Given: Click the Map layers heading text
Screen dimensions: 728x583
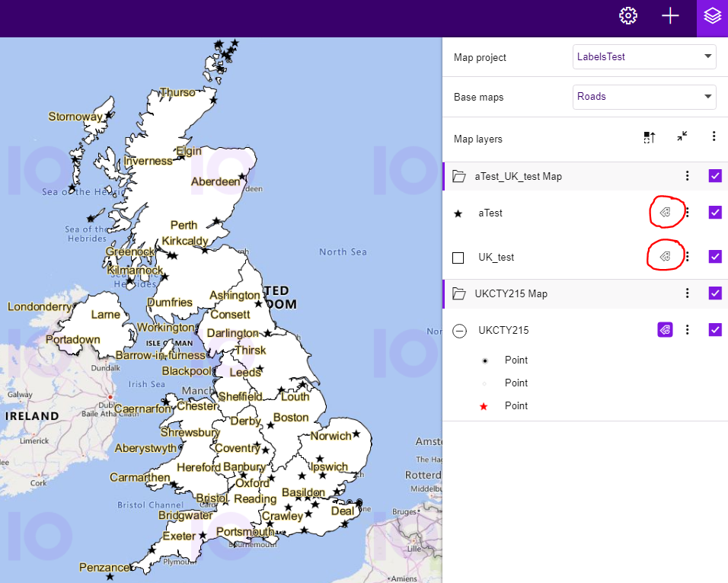Looking at the screenshot, I should tap(477, 139).
